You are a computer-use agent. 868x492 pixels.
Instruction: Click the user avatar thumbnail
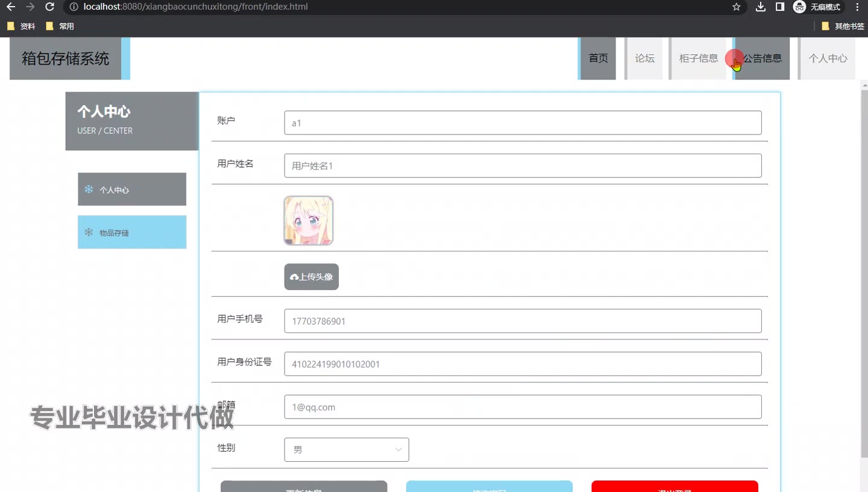tap(309, 221)
